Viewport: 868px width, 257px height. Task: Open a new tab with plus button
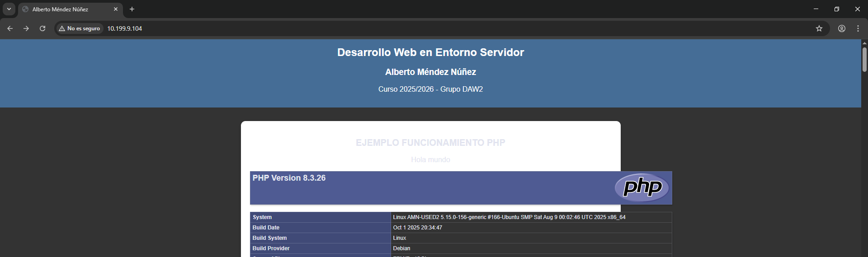point(132,9)
